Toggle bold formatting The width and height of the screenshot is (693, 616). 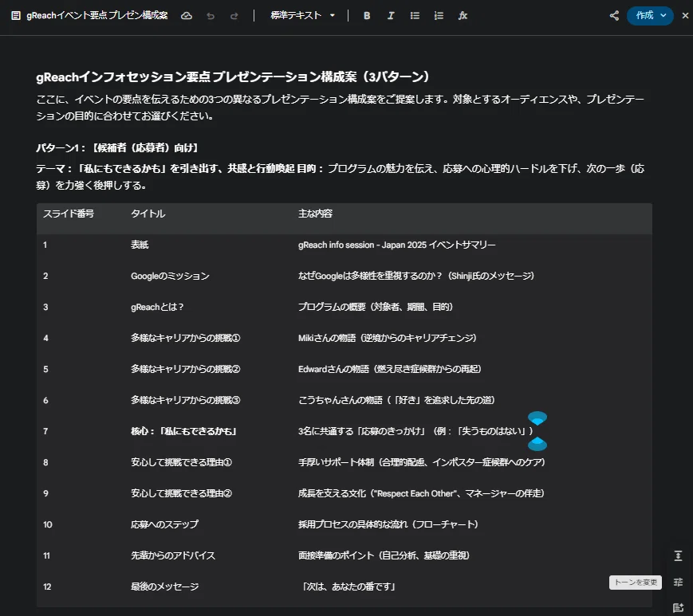[x=367, y=16]
